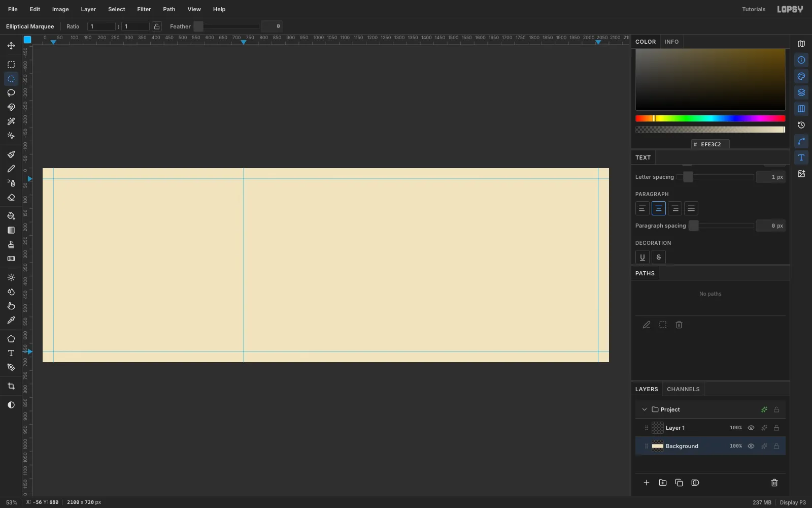
Task: Select the Elliptical Marquee tool
Action: [11, 79]
